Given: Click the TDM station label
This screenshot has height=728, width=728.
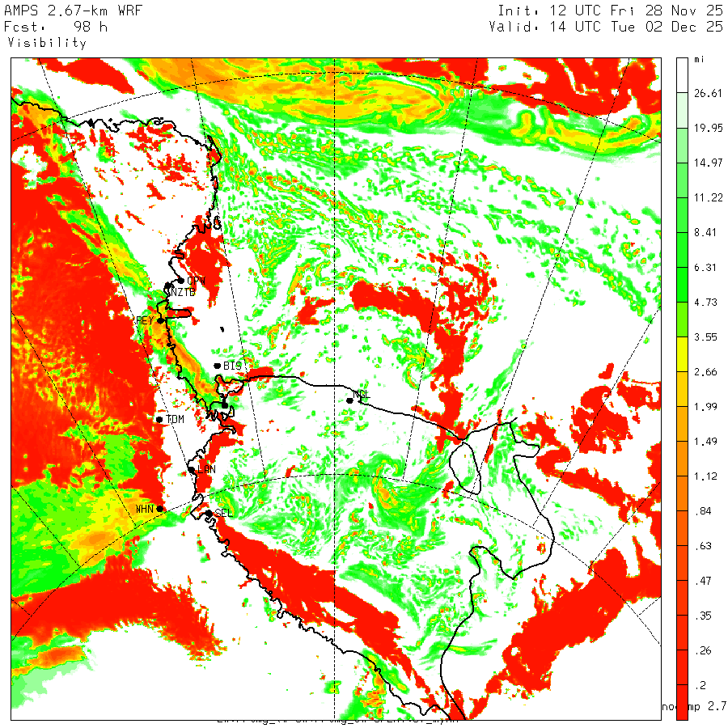Looking at the screenshot, I should click(175, 419).
